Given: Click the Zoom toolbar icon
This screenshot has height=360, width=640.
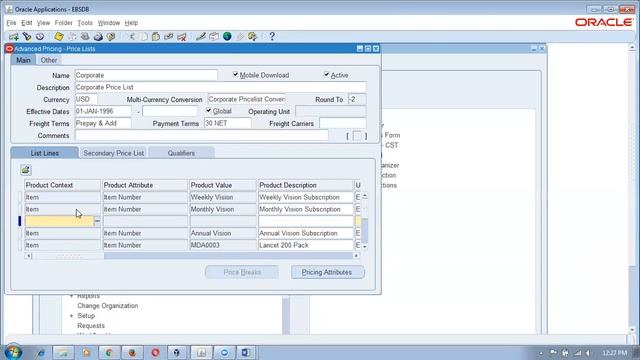Looking at the screenshot, I should [214, 37].
